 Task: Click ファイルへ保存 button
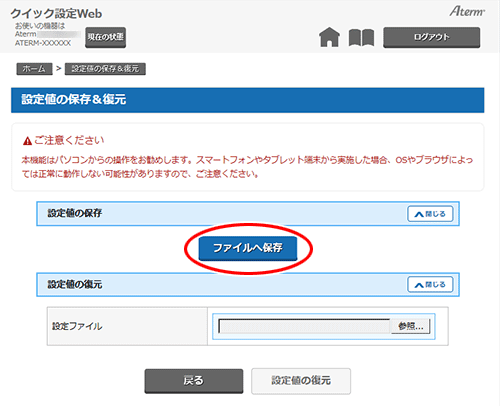(248, 248)
